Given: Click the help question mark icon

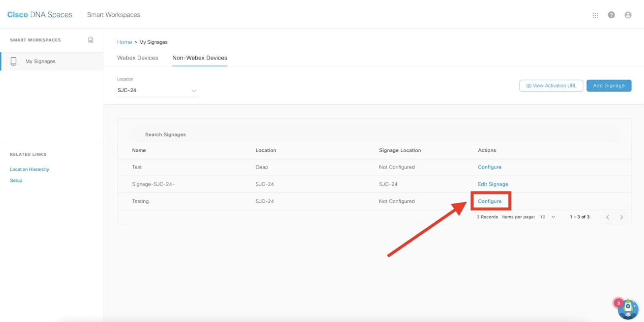Looking at the screenshot, I should (611, 15).
